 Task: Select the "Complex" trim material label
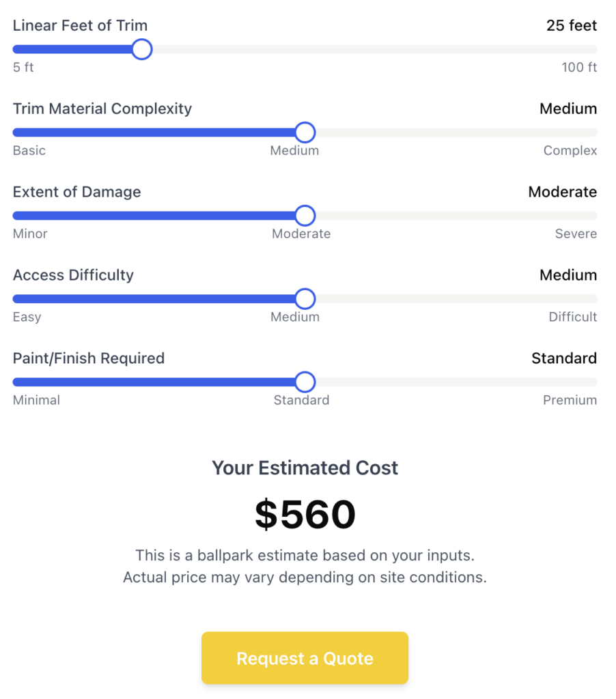570,151
